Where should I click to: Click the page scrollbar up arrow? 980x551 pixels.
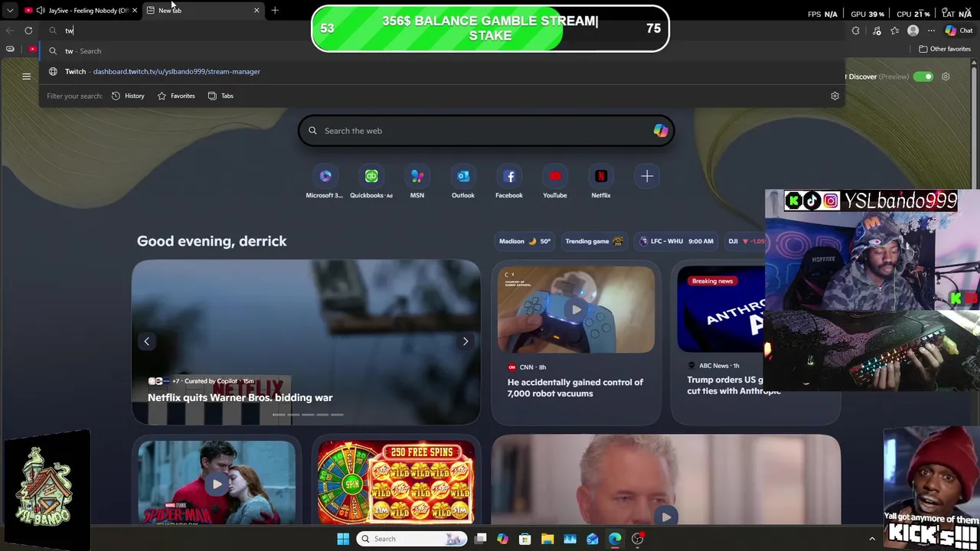click(x=975, y=64)
